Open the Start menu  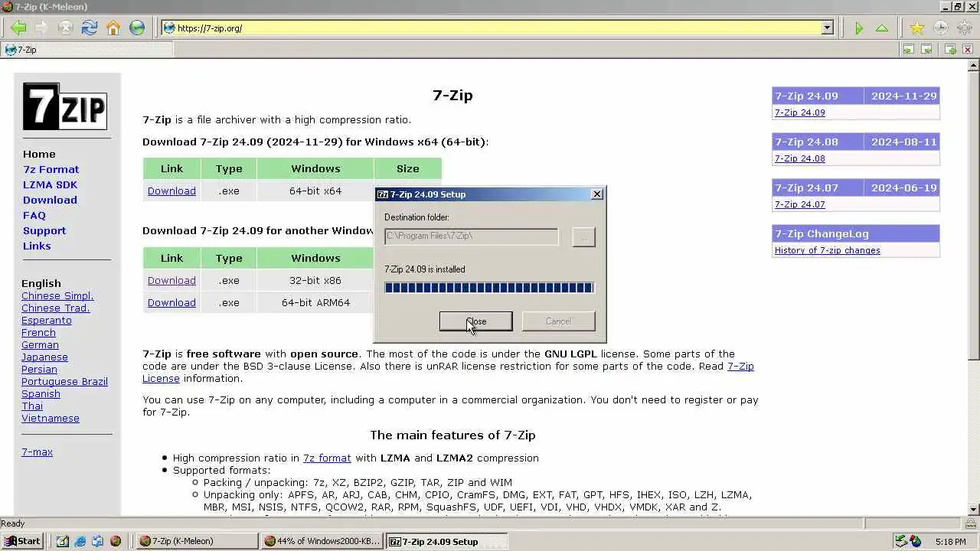(23, 541)
